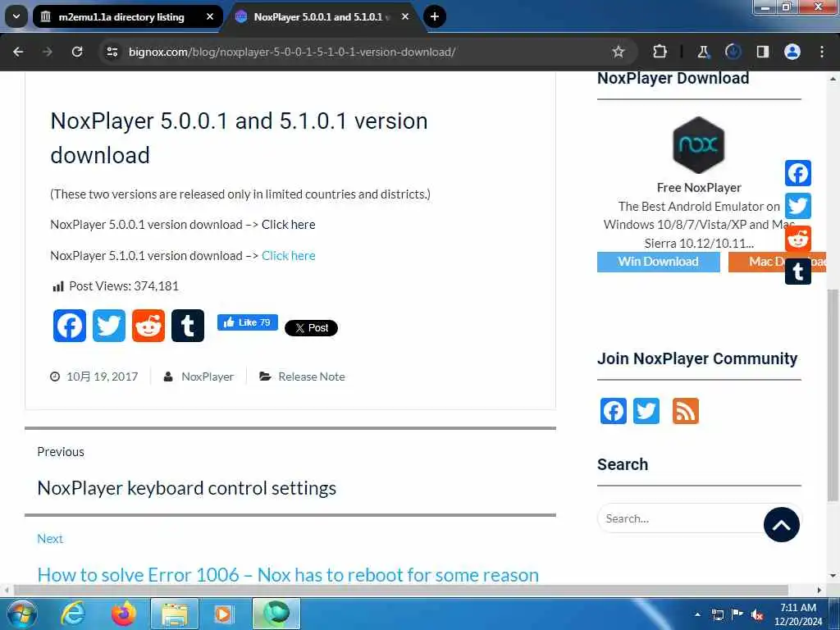Click the horizontal page scrollbar
Viewport: 840px width, 630px height.
tap(400, 590)
